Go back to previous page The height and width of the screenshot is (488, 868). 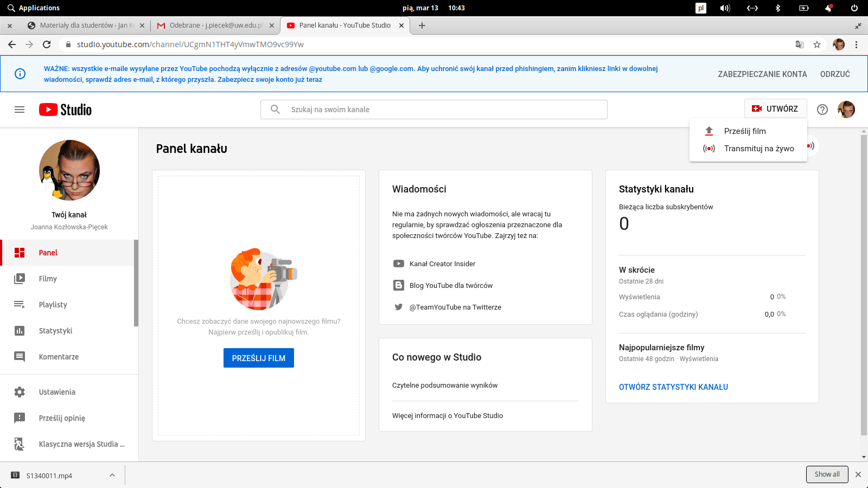12,44
